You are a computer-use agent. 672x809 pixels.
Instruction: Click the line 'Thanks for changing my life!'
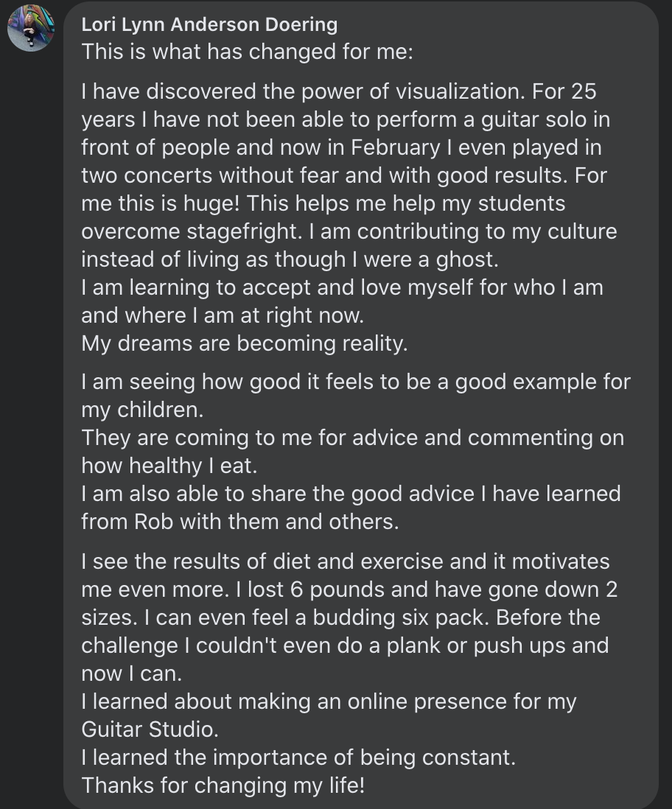tap(223, 785)
